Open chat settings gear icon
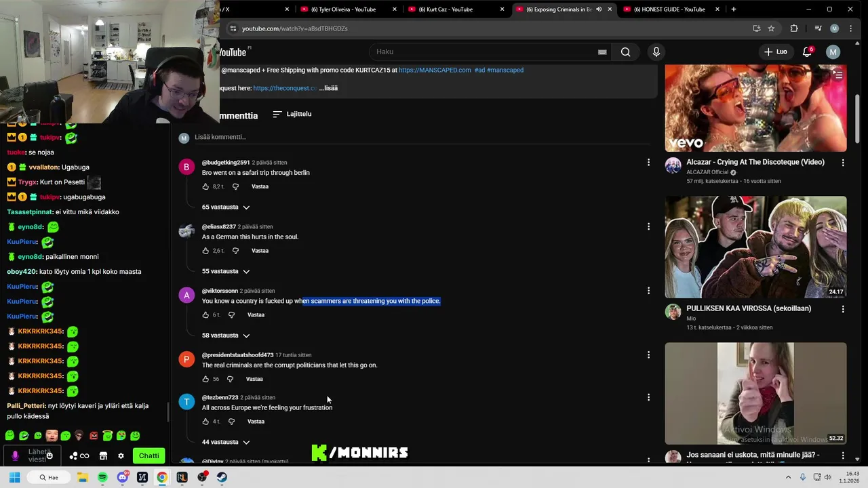Viewport: 868px width, 488px height. pyautogui.click(x=121, y=456)
